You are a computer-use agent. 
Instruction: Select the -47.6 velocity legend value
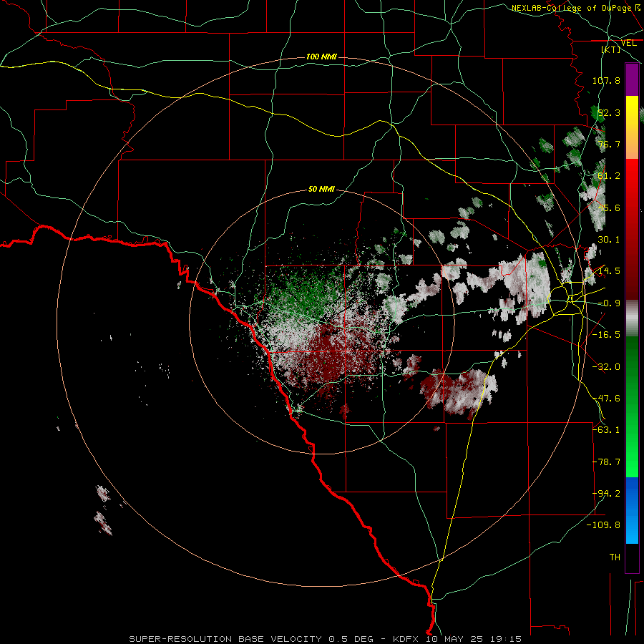[606, 399]
